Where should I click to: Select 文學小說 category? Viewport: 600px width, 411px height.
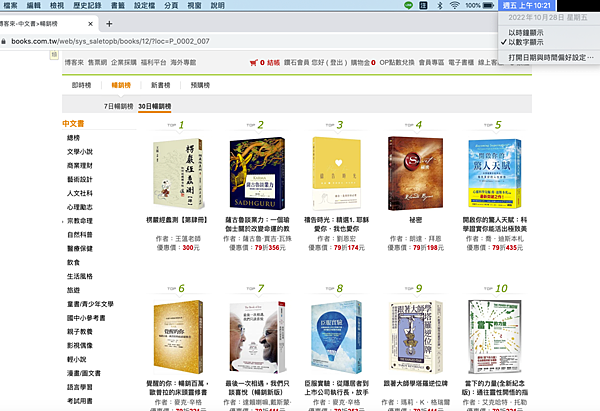(x=80, y=152)
